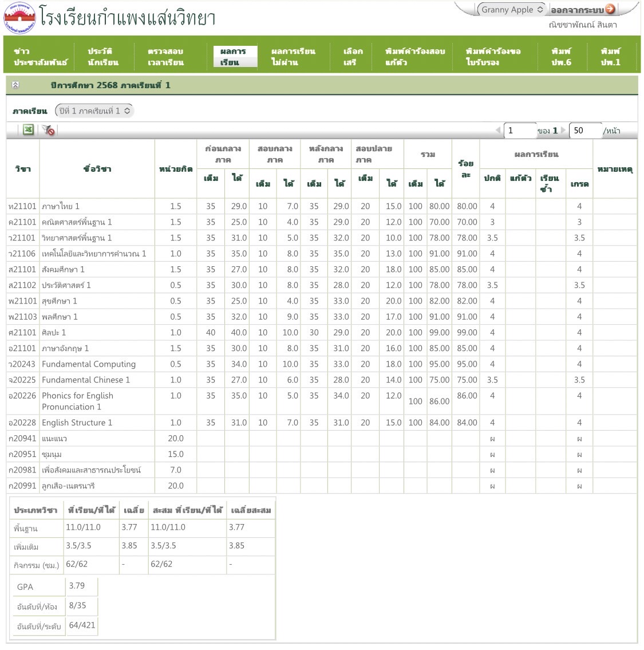Image resolution: width=644 pixels, height=650 pixels.
Task: Click the page number input field
Action: (519, 131)
